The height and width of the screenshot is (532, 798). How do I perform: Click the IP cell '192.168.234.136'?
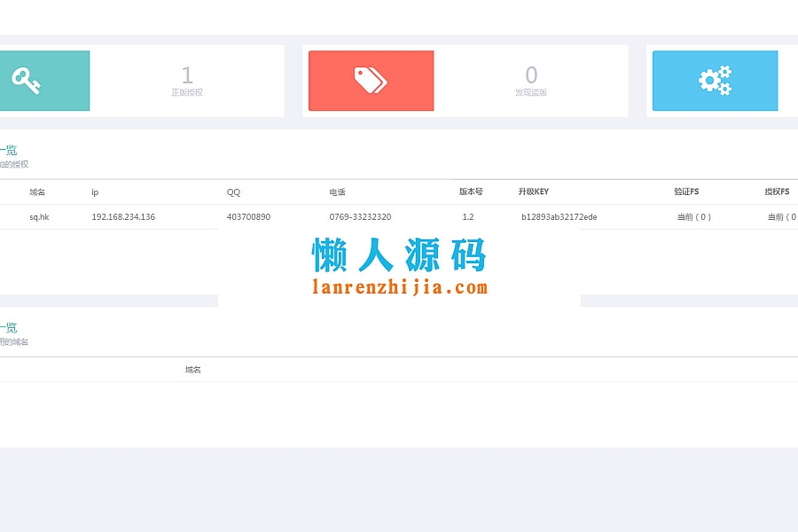coord(123,217)
